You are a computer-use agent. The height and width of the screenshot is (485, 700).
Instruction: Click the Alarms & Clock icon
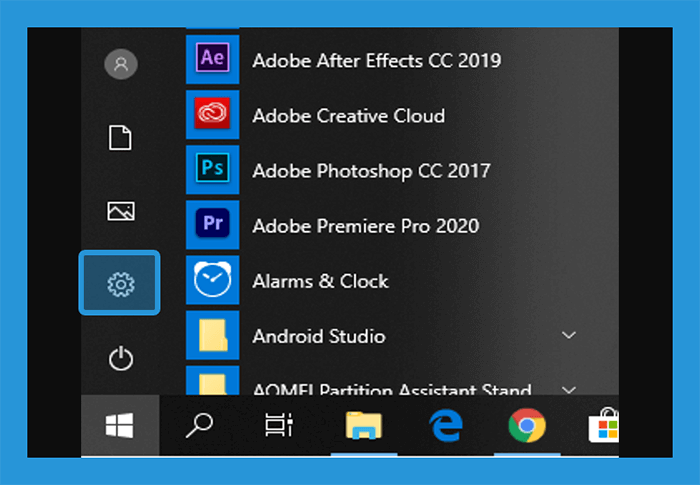[212, 280]
